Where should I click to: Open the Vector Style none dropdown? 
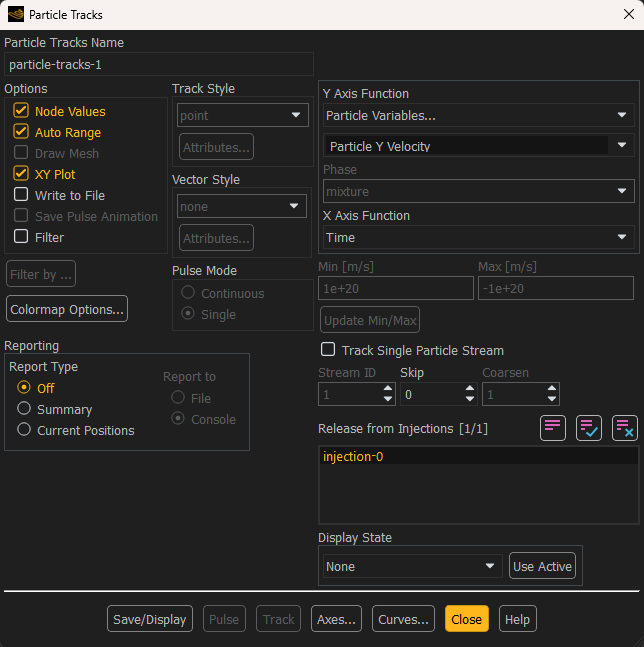coord(242,206)
